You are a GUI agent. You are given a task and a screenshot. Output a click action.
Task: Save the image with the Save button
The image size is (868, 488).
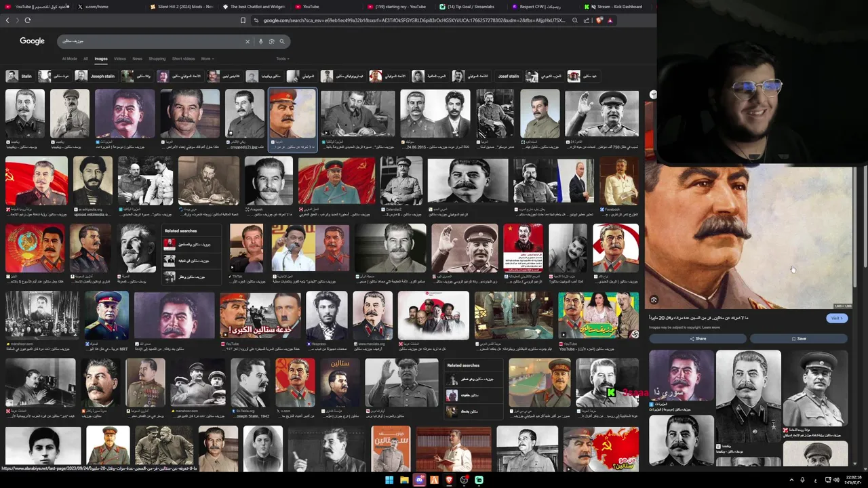click(799, 338)
